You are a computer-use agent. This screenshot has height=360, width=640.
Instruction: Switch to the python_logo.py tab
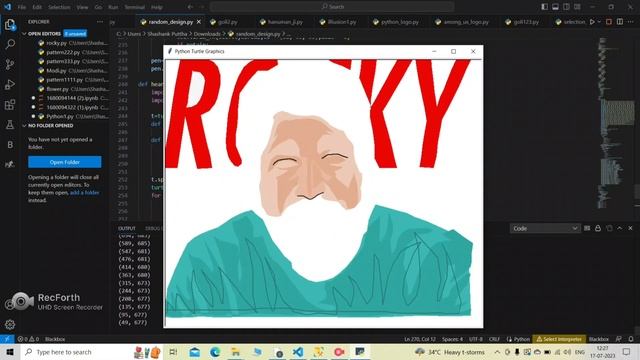pos(396,22)
